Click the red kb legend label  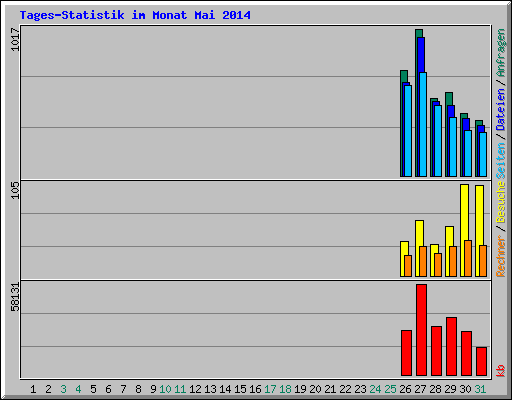point(501,371)
